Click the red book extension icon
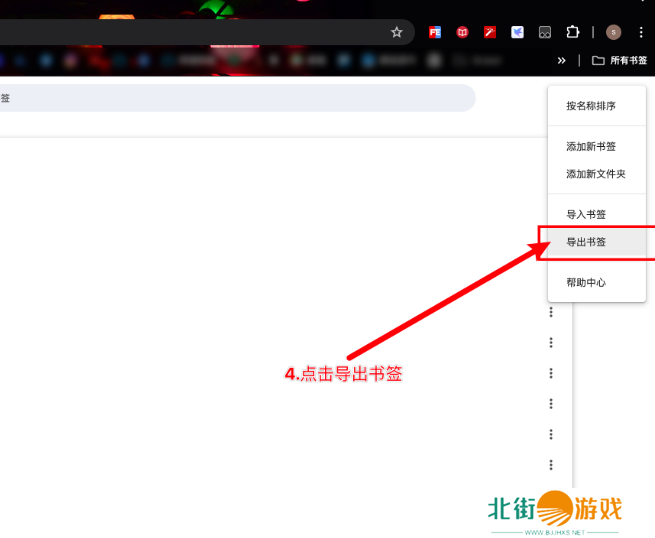The height and width of the screenshot is (538, 655). point(462,32)
